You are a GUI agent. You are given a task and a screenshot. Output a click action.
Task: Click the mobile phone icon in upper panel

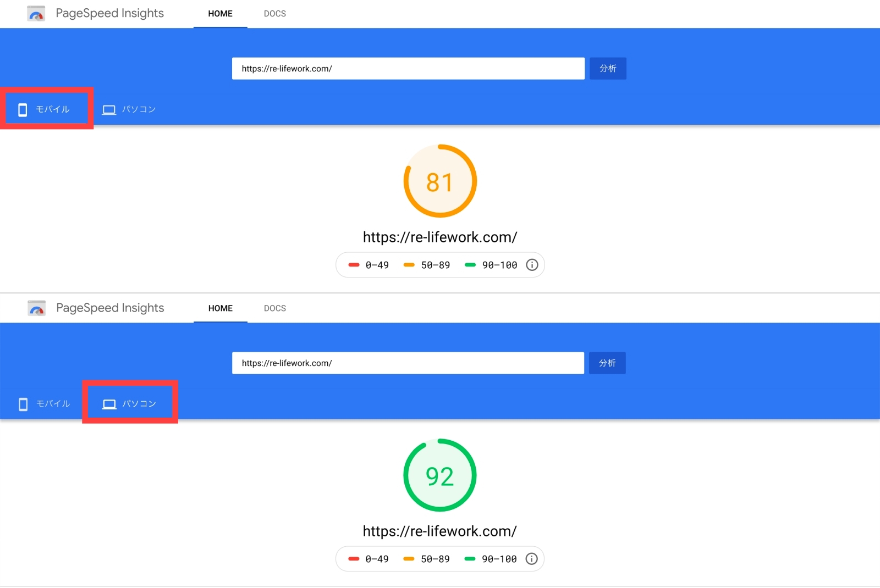click(23, 110)
